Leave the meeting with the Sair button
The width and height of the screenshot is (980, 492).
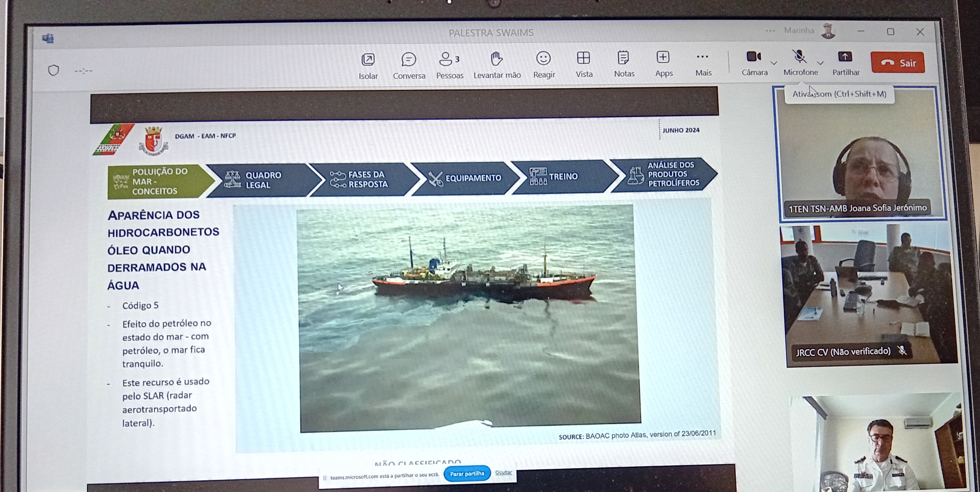click(x=897, y=62)
